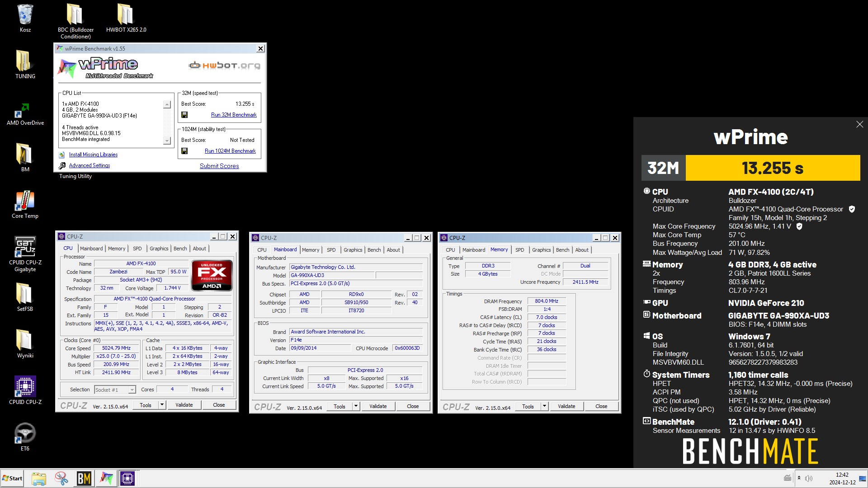
Task: Click Tools button in Memory CPU-Z window
Action: pyautogui.click(x=528, y=406)
